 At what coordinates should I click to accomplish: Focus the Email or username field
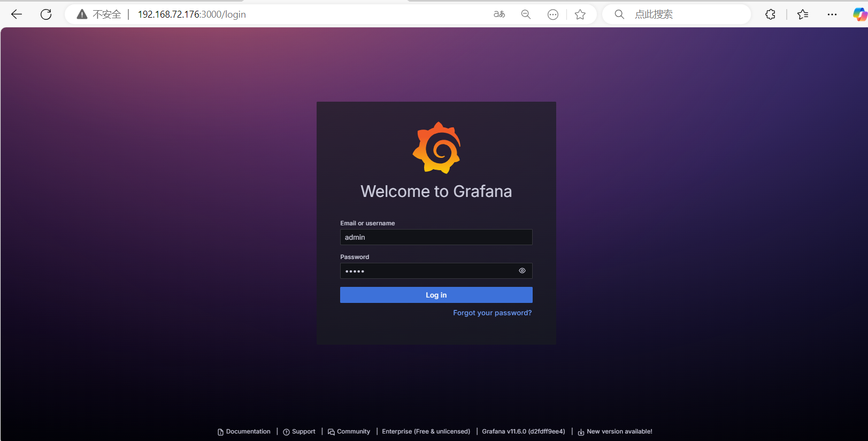[x=436, y=237]
